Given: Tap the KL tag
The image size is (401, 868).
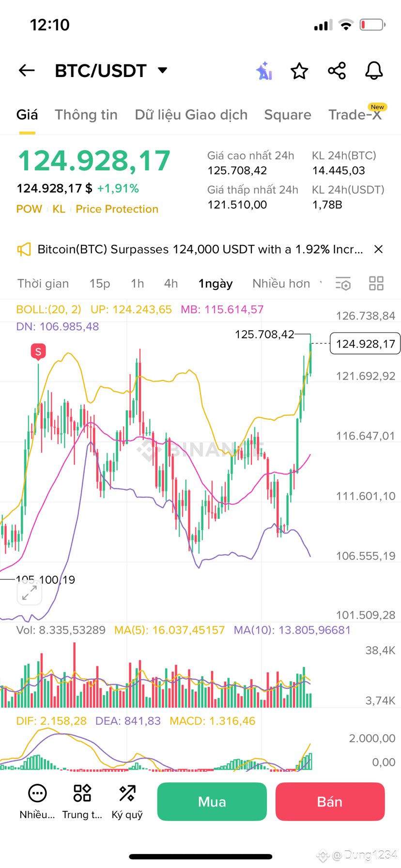Looking at the screenshot, I should [x=59, y=209].
